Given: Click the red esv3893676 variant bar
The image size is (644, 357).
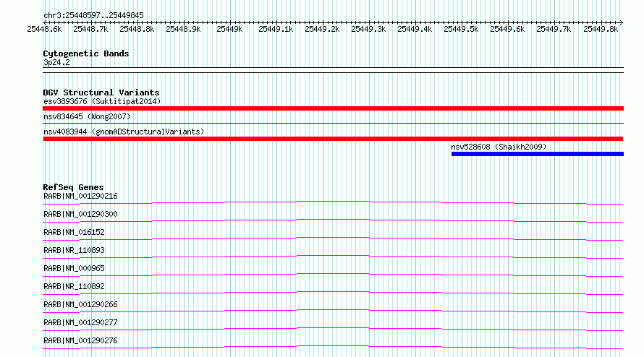Looking at the screenshot, I should [333, 108].
